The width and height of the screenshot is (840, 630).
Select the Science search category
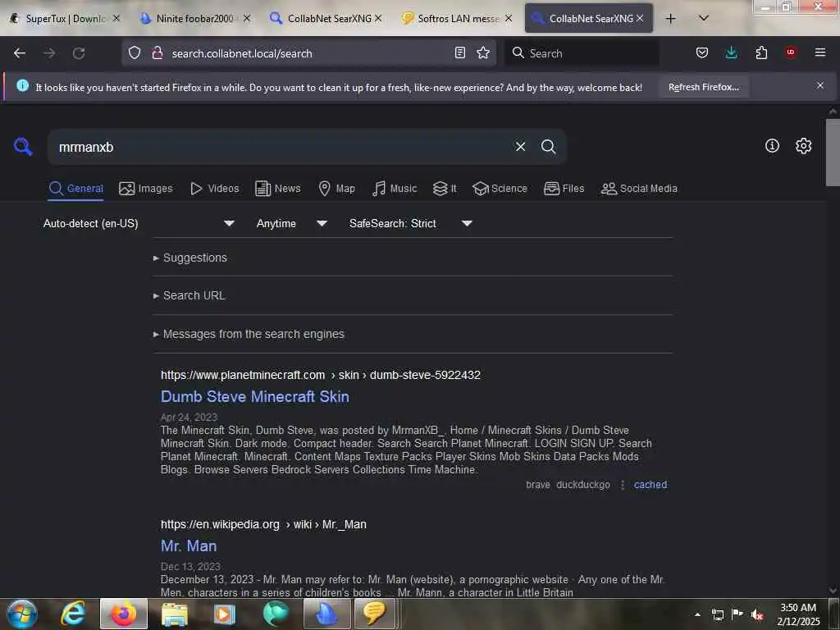tap(500, 189)
